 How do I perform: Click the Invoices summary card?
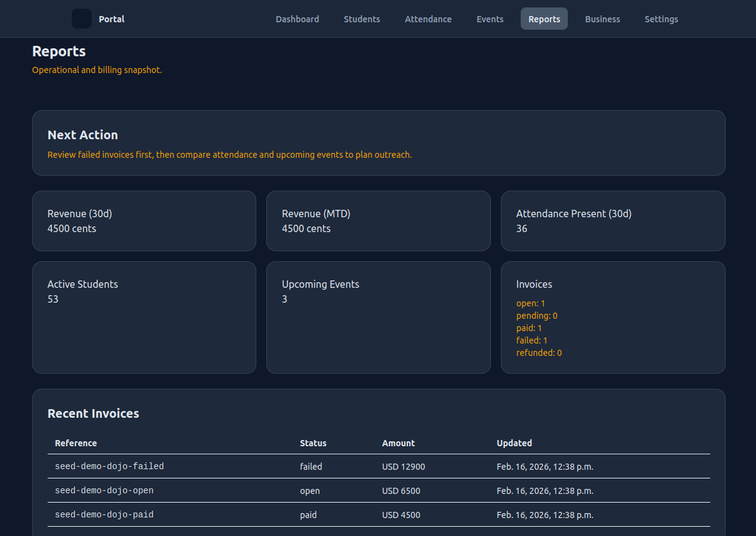pos(613,317)
